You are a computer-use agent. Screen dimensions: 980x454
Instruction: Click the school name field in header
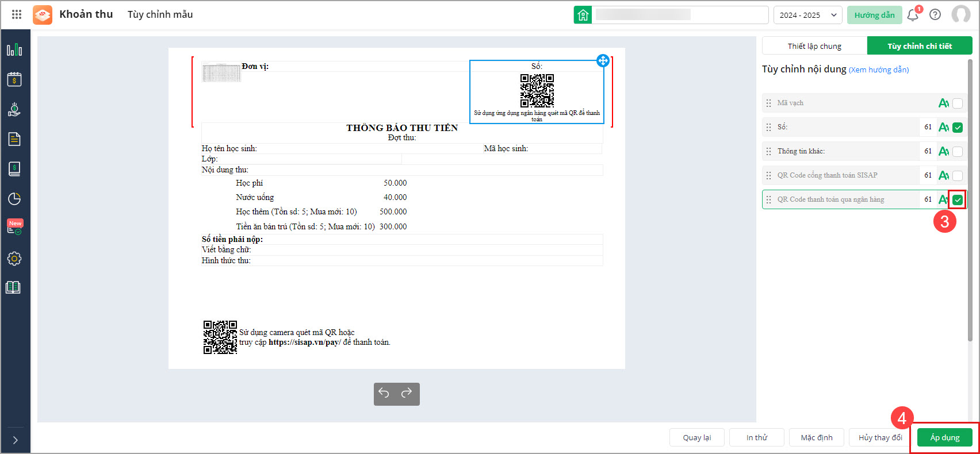(680, 15)
